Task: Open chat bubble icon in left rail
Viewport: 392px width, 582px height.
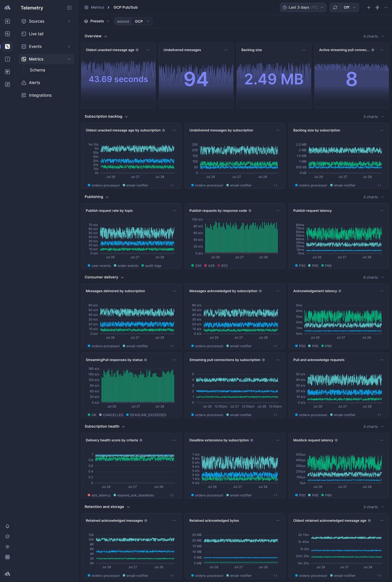Action: coord(7,537)
